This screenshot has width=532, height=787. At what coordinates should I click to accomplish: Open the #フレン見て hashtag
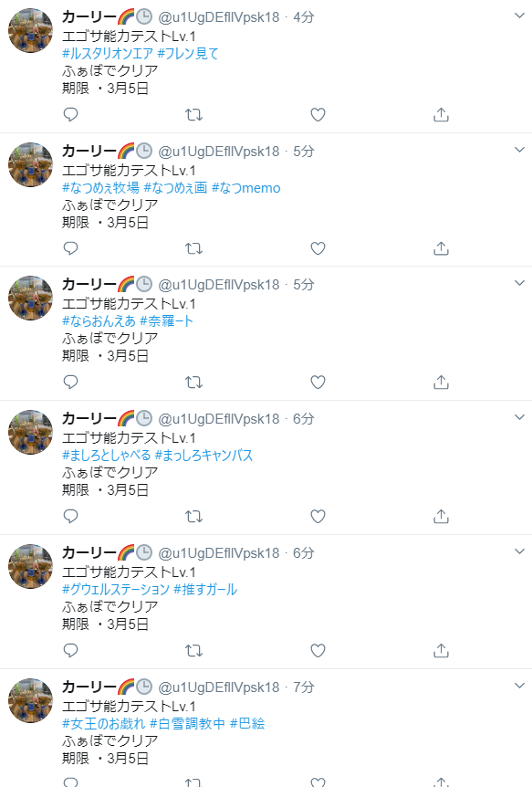click(188, 54)
